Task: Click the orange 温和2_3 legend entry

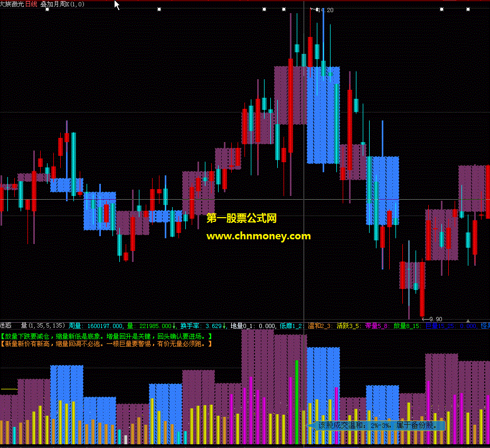Action: 321,326
